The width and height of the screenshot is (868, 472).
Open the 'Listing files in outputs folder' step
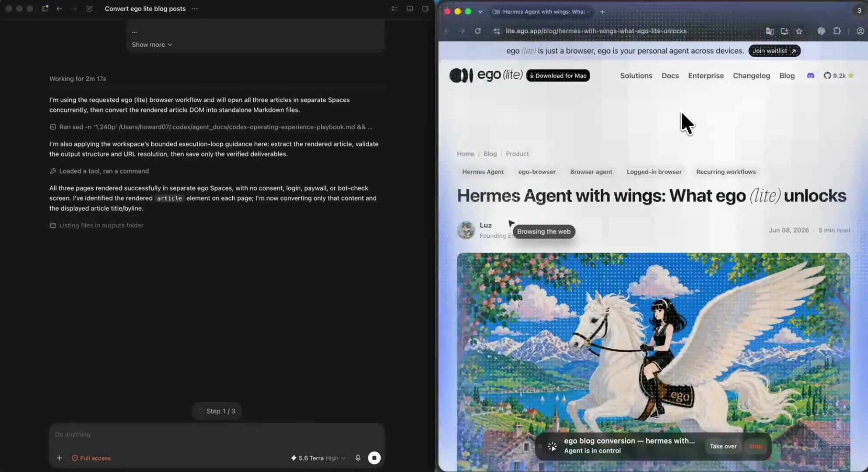(x=97, y=226)
